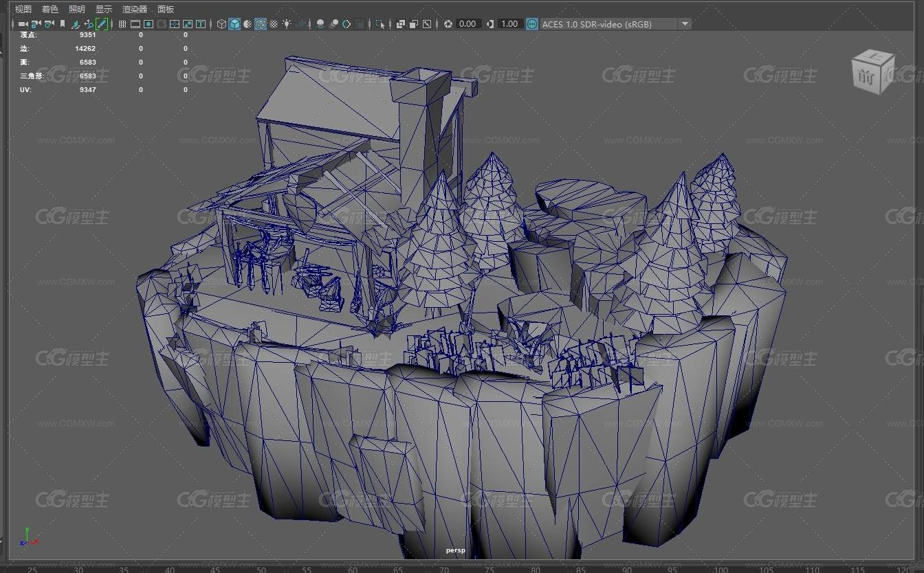Open the 面板 (Panels) menu
Viewport: 924px width, 573px height.
166,9
